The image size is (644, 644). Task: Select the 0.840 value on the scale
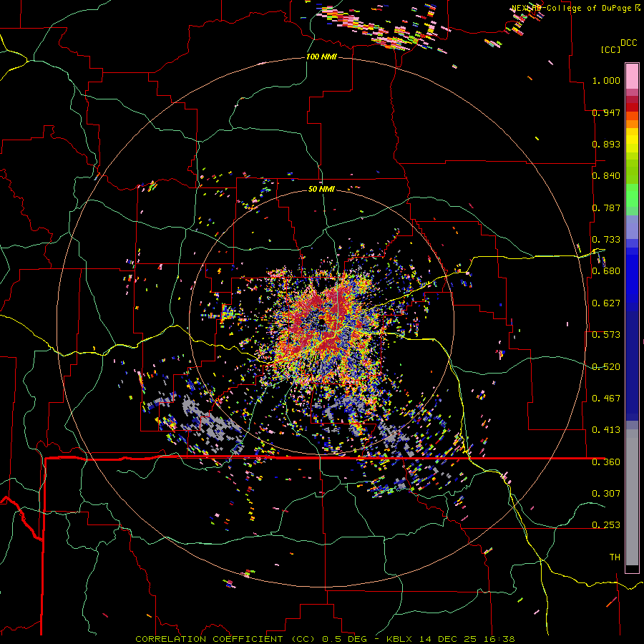point(606,176)
